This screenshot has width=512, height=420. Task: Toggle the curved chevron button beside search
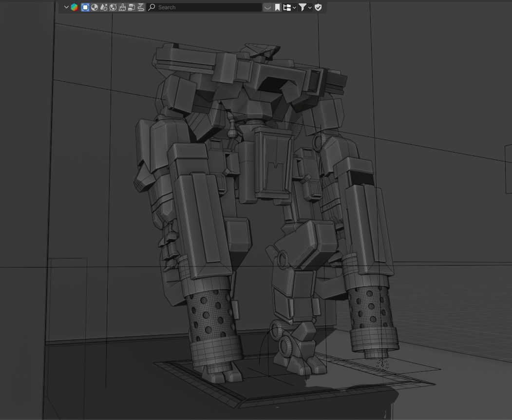[267, 7]
